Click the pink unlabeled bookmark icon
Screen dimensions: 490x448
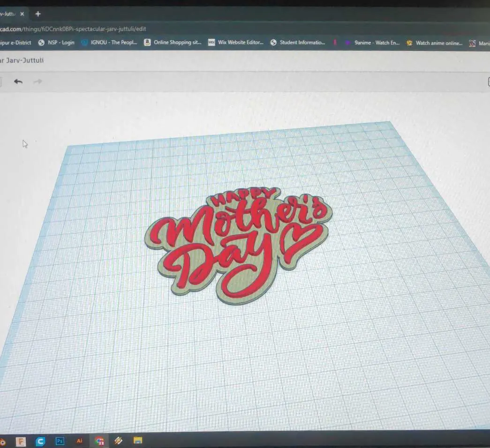pos(335,43)
